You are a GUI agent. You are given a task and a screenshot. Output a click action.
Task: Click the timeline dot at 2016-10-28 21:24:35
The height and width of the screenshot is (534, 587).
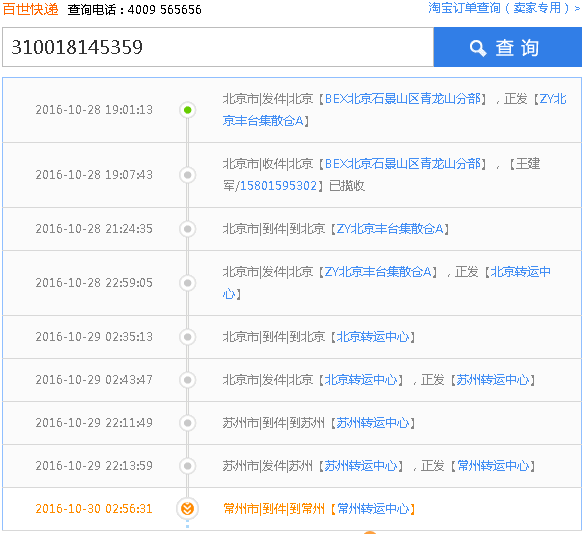(x=188, y=229)
